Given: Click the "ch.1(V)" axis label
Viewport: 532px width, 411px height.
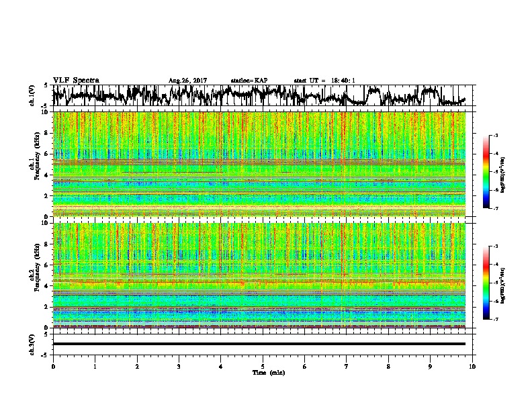Looking at the screenshot, I should click(32, 95).
